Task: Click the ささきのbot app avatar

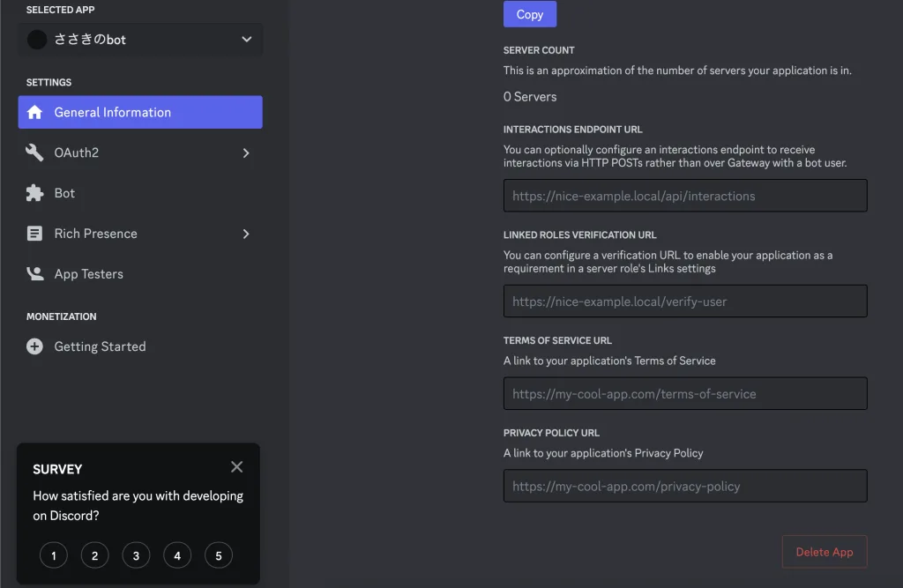Action: coord(37,39)
